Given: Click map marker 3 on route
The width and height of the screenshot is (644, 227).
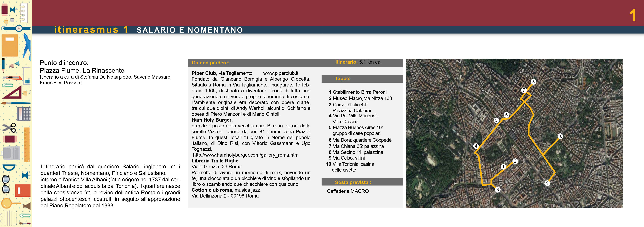Looking at the screenshot, I should [x=497, y=189].
